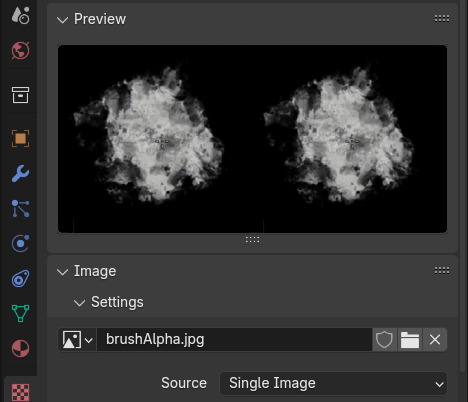The height and width of the screenshot is (402, 468).
Task: Open image file with folder icon
Action: 410,340
